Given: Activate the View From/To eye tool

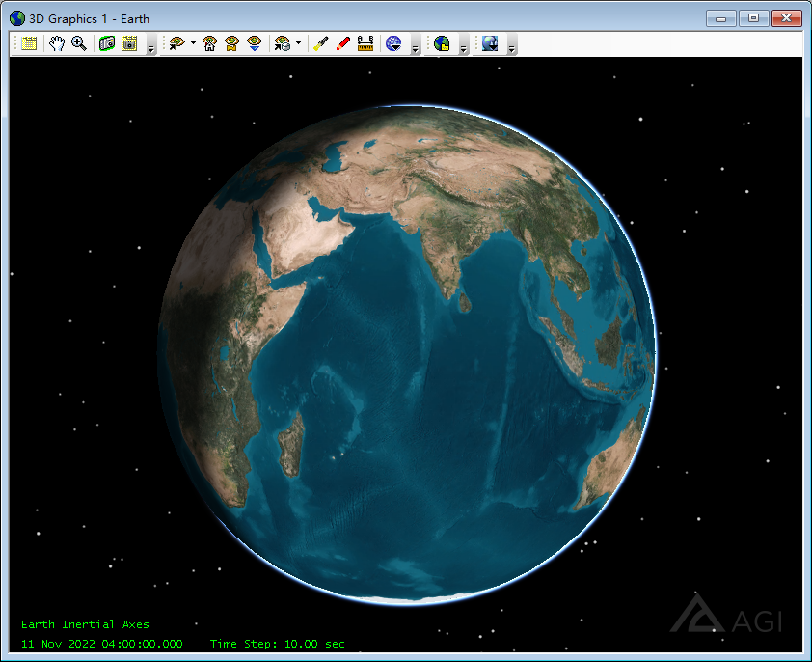Looking at the screenshot, I should click(x=176, y=43).
